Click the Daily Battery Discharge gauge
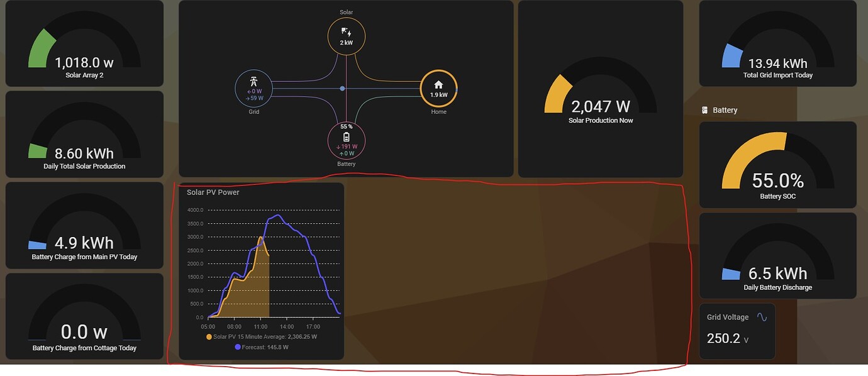This screenshot has height=376, width=868. [x=777, y=255]
